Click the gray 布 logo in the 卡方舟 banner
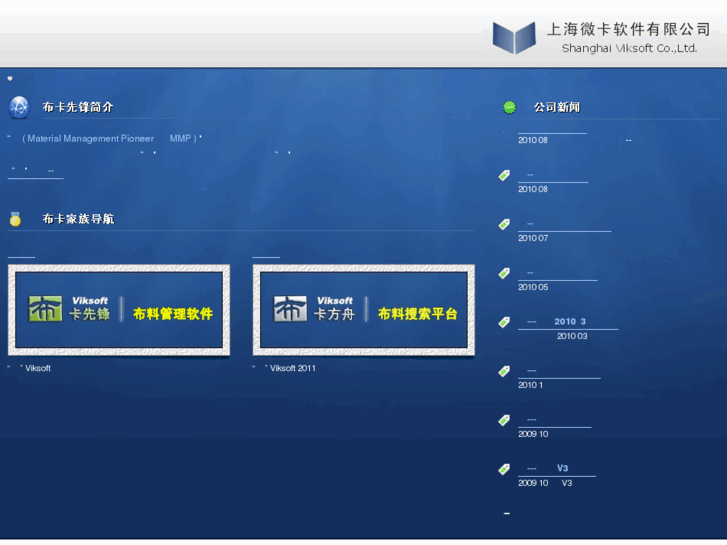Screen dimensions: 727x545 pyautogui.click(x=290, y=308)
